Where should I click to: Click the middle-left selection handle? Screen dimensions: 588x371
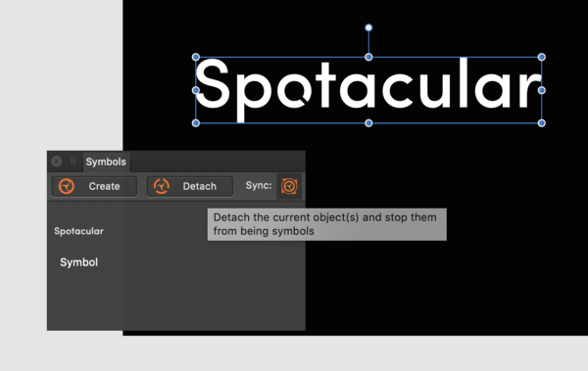pos(196,90)
